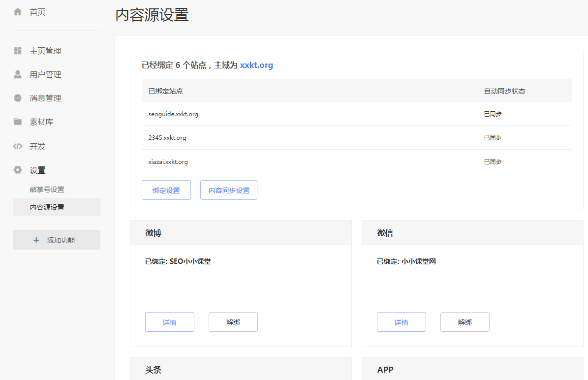View 详情 for 微信 binding

(x=401, y=322)
